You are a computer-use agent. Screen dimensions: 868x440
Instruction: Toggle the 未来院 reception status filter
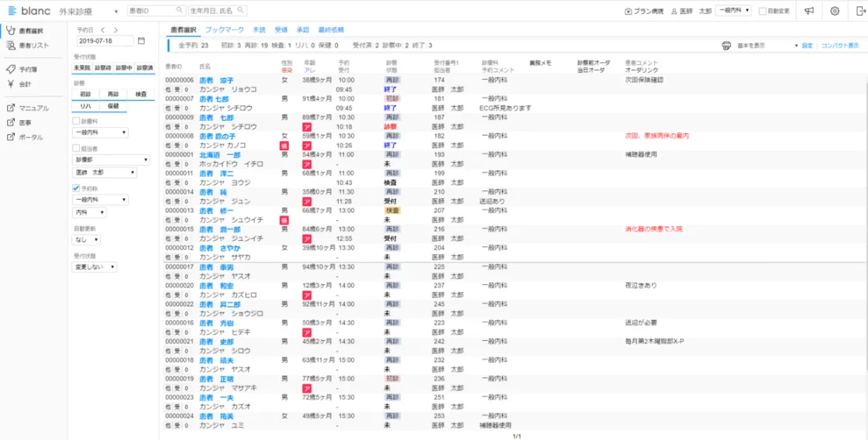(82, 67)
